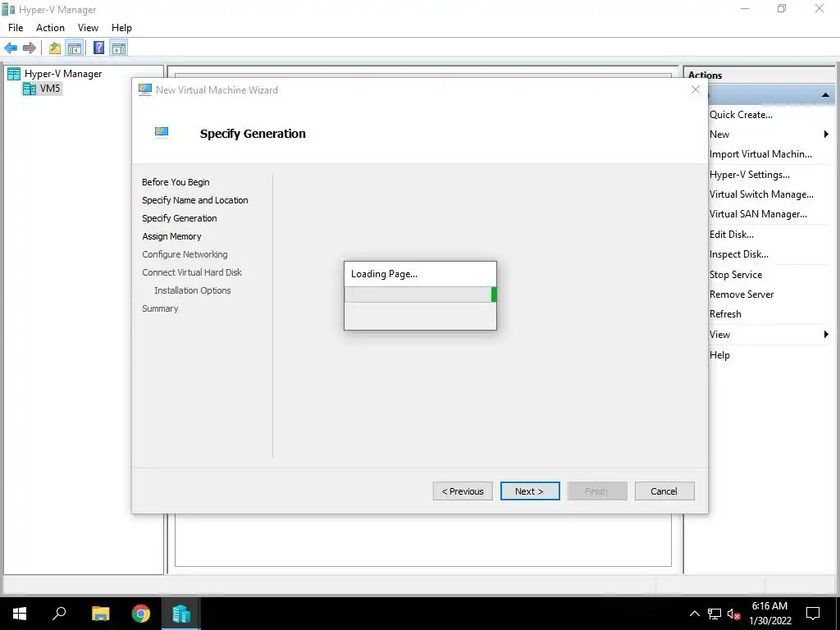Go to Before You Begin step

pyautogui.click(x=176, y=182)
